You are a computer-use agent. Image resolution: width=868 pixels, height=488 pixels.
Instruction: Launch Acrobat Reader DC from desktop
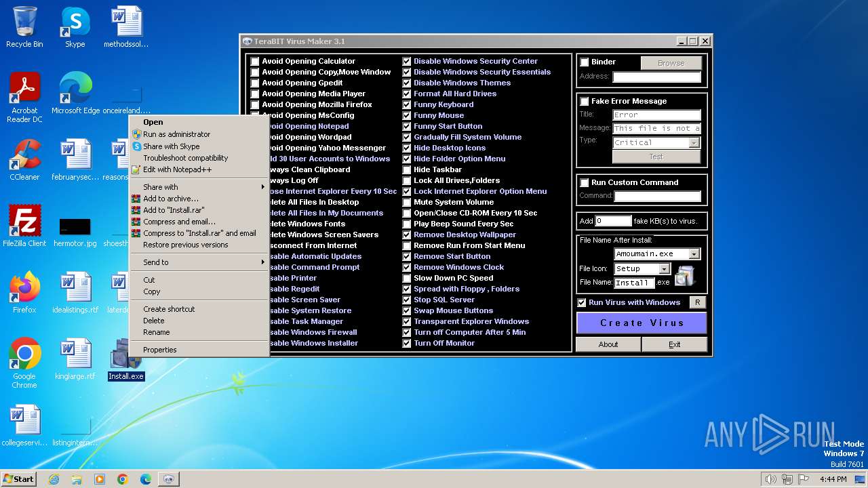(24, 98)
